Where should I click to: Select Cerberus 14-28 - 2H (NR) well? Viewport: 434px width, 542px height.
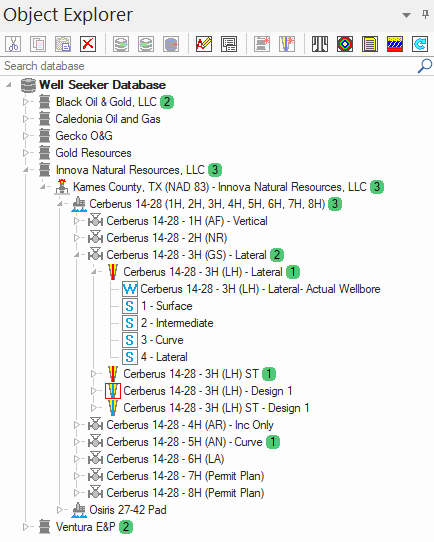coord(167,238)
